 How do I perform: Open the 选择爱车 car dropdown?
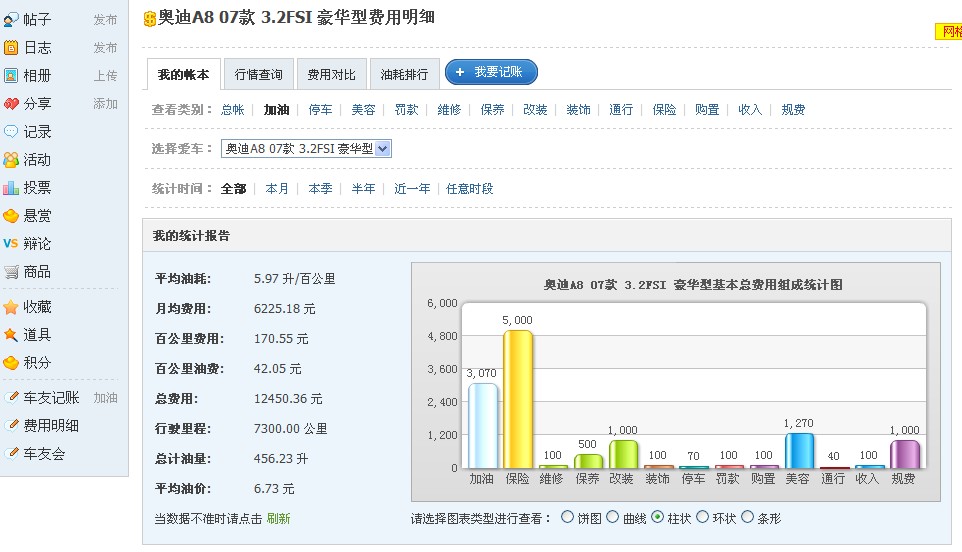click(x=306, y=148)
